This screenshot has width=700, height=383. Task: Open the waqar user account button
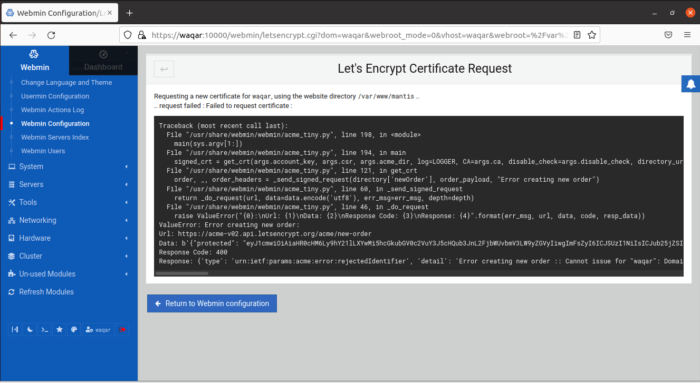(x=98, y=329)
